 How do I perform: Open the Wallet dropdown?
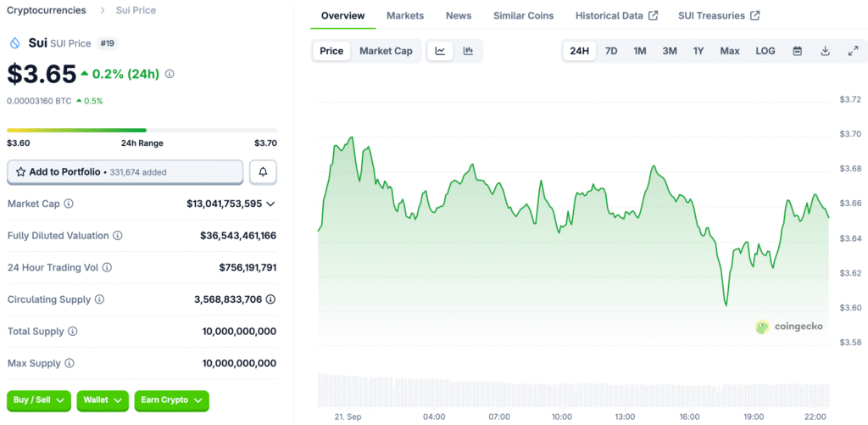[x=103, y=400]
